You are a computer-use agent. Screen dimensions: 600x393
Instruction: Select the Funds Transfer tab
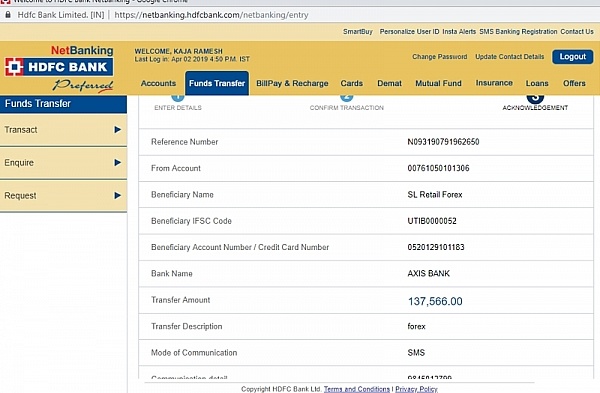217,83
